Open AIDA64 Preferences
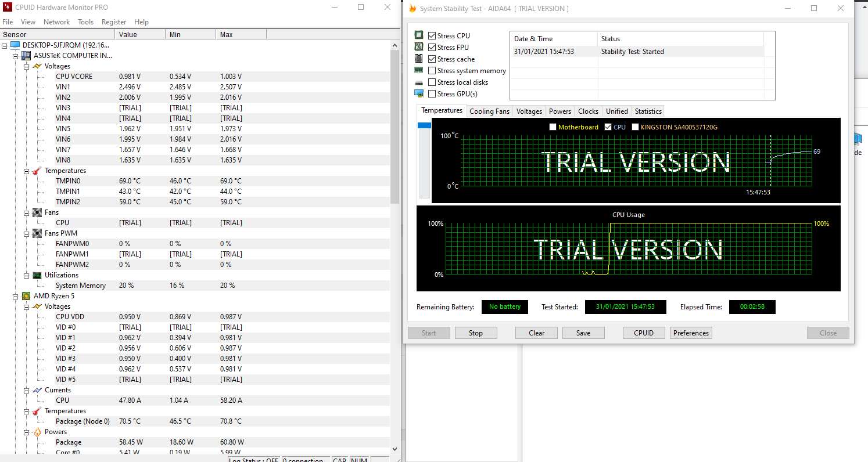Viewport: 868px width, 462px height. tap(691, 333)
